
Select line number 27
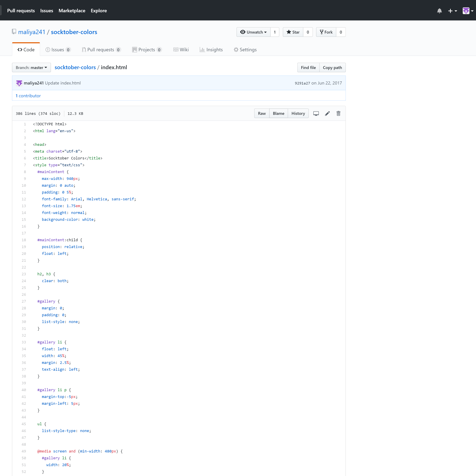click(24, 301)
